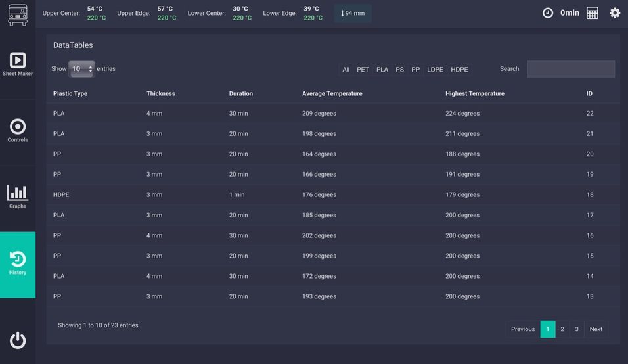The height and width of the screenshot is (364, 628).
Task: Click the HDPE plastic type cell in row 18
Action: tap(61, 194)
